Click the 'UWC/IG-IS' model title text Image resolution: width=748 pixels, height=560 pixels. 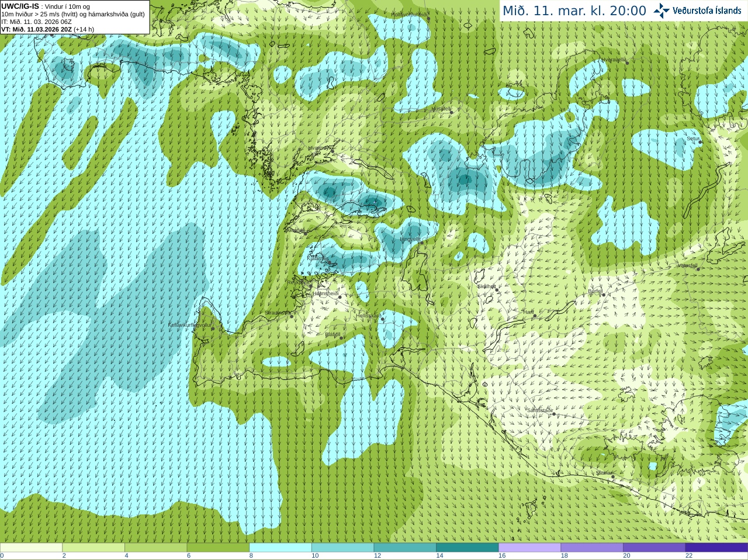pyautogui.click(x=20, y=6)
